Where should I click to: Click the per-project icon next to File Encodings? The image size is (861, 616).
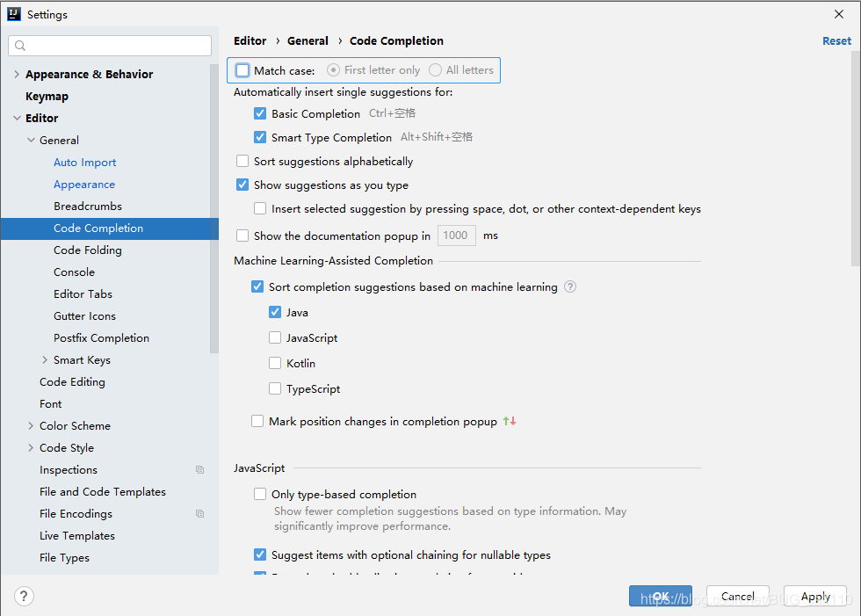tap(199, 513)
